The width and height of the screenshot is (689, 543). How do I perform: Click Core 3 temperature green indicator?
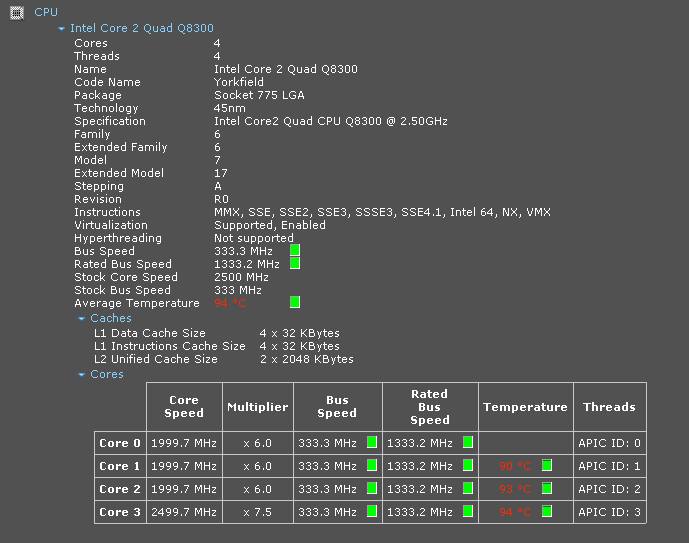[547, 511]
